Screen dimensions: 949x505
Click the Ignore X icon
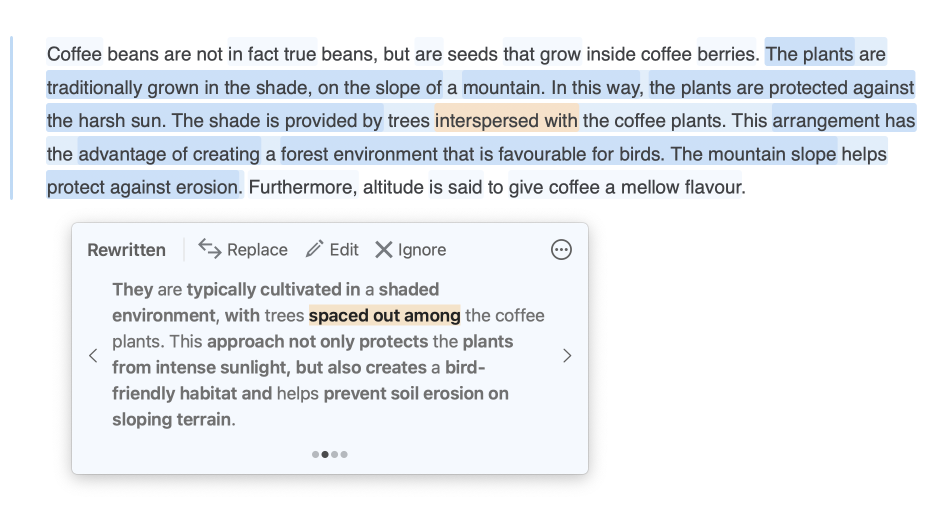384,249
